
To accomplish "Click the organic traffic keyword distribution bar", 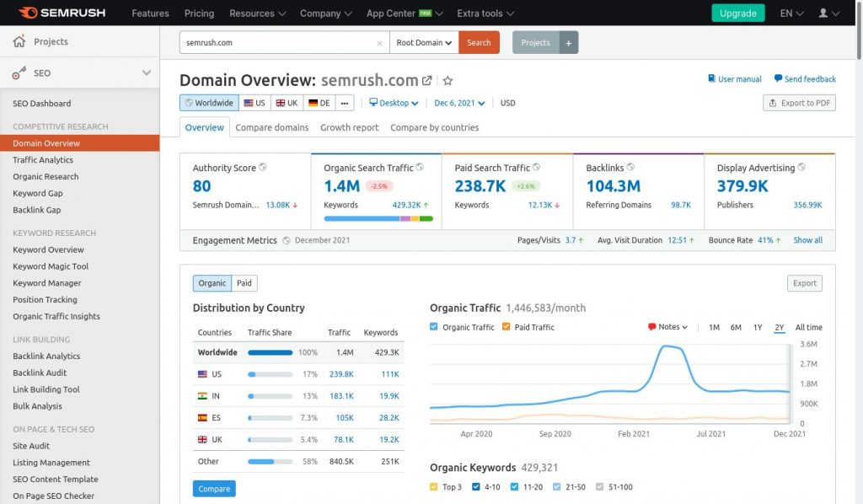I will pyautogui.click(x=378, y=219).
